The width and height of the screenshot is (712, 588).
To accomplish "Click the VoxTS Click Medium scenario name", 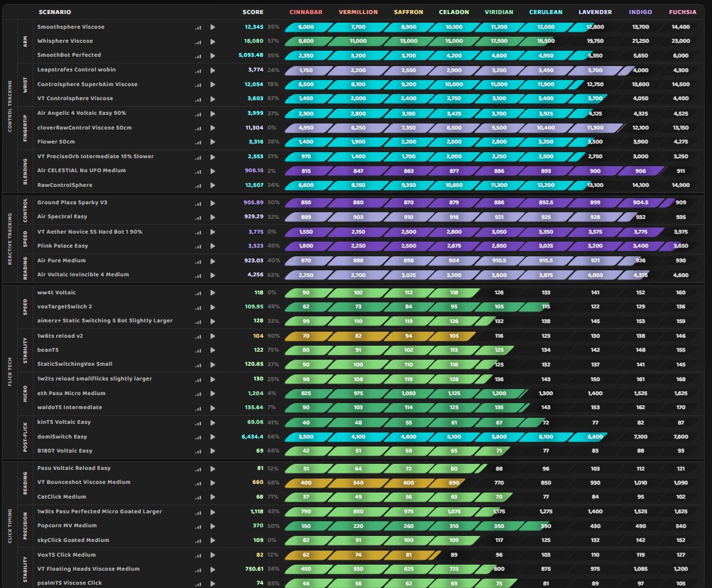I will pos(66,555).
